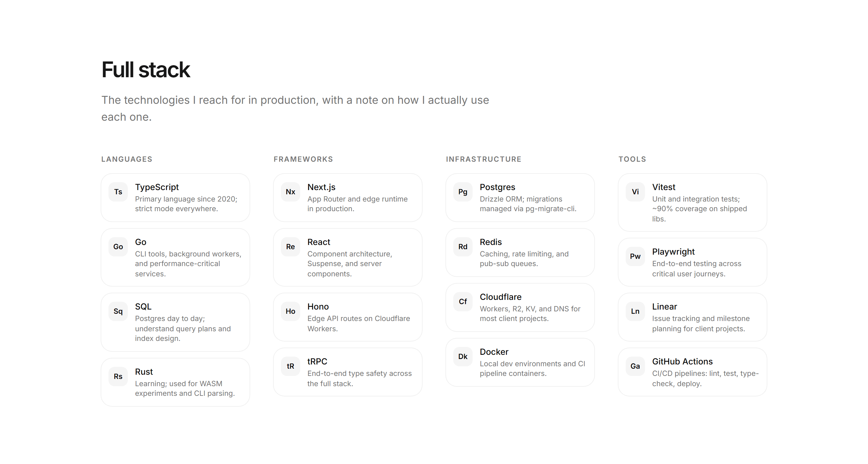868x464 pixels.
Task: Click the Cf Cloudflare icon badge
Action: coord(463,302)
